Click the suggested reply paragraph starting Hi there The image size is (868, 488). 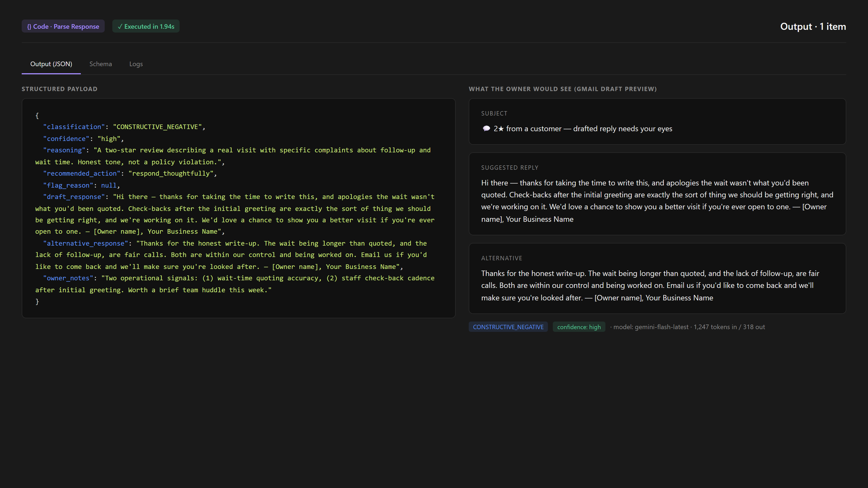point(657,201)
